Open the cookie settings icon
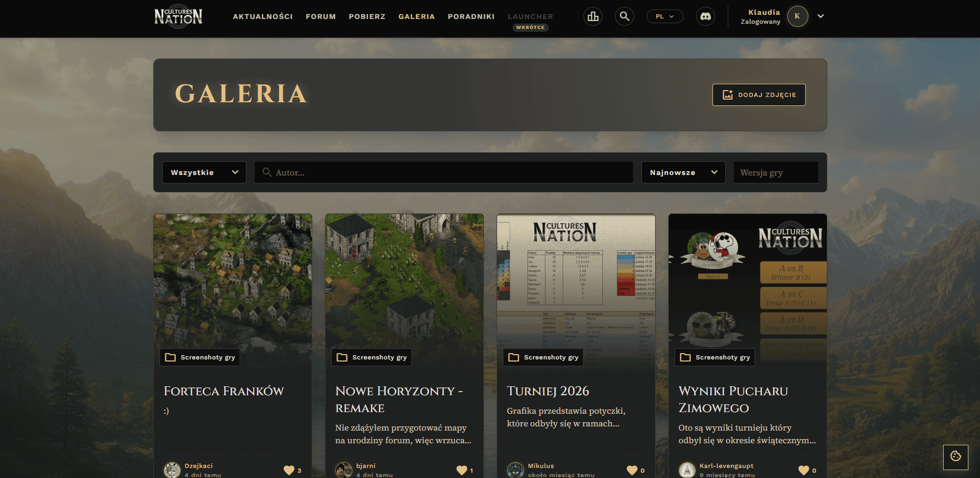The width and height of the screenshot is (980, 478). click(956, 456)
